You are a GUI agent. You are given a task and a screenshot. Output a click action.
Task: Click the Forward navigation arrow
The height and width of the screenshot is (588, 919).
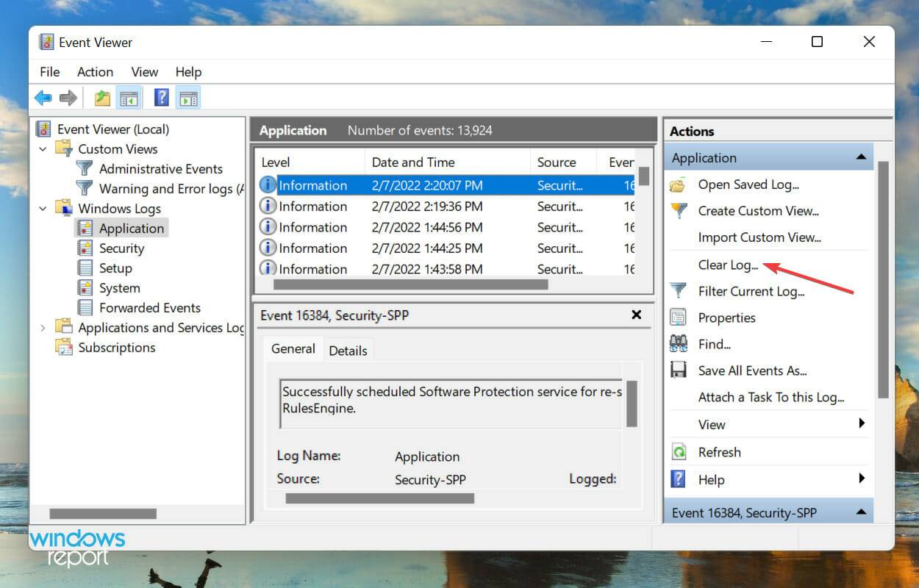(68, 96)
